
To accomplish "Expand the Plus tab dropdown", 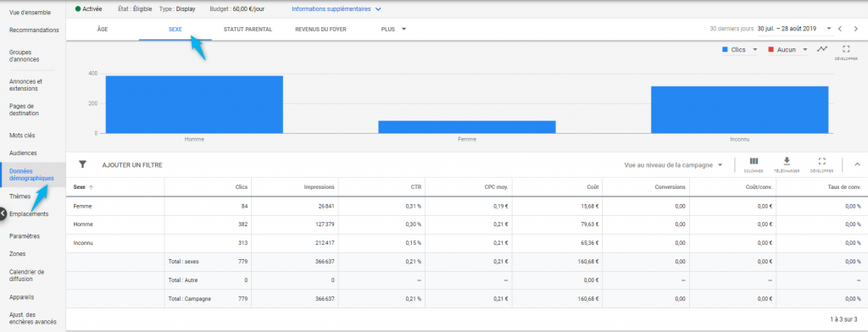I will (x=393, y=30).
